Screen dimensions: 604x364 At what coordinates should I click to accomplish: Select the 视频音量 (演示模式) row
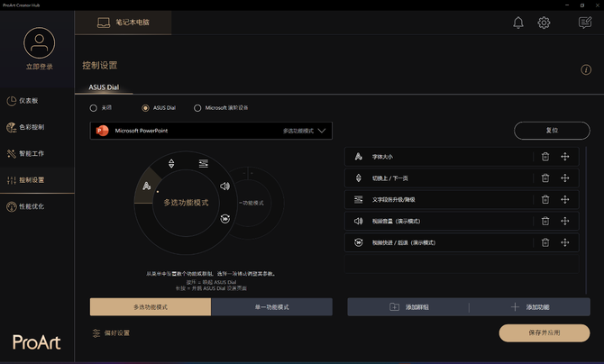pos(462,221)
